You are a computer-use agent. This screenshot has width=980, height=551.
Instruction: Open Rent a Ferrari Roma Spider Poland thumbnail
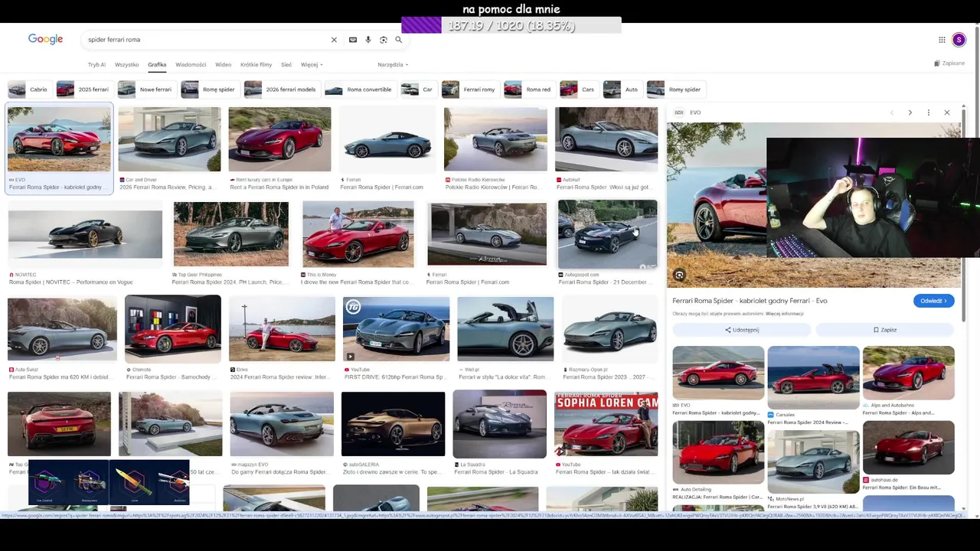pyautogui.click(x=279, y=139)
